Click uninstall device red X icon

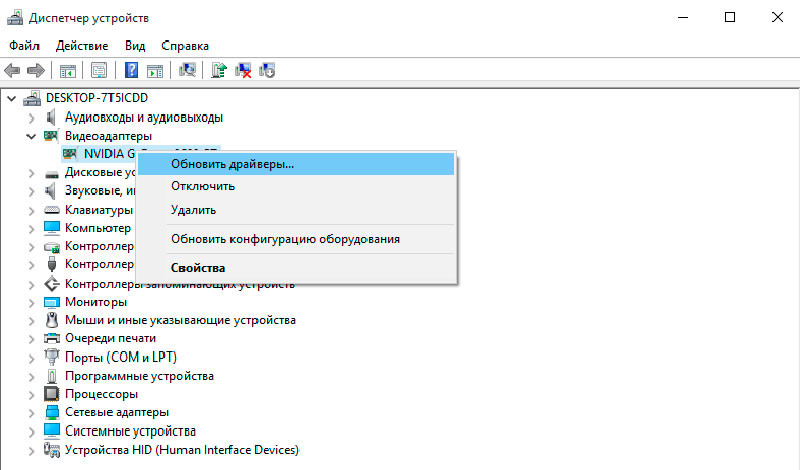click(x=243, y=70)
